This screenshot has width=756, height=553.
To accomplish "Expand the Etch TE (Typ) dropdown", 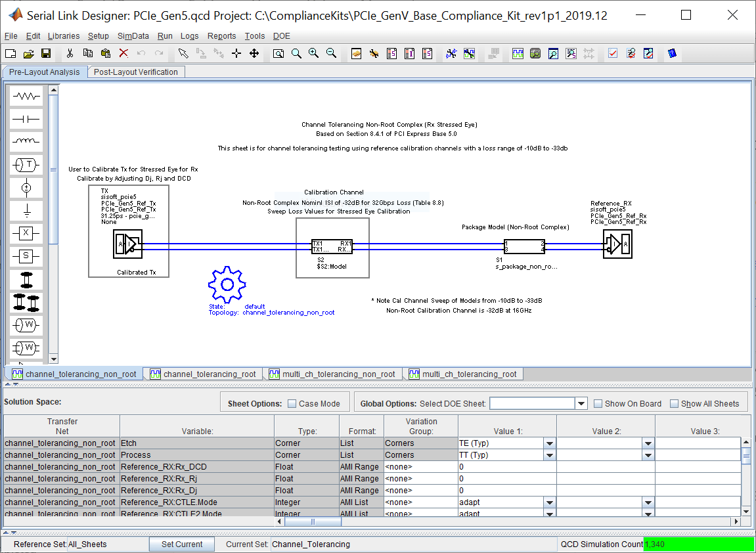I will [549, 443].
